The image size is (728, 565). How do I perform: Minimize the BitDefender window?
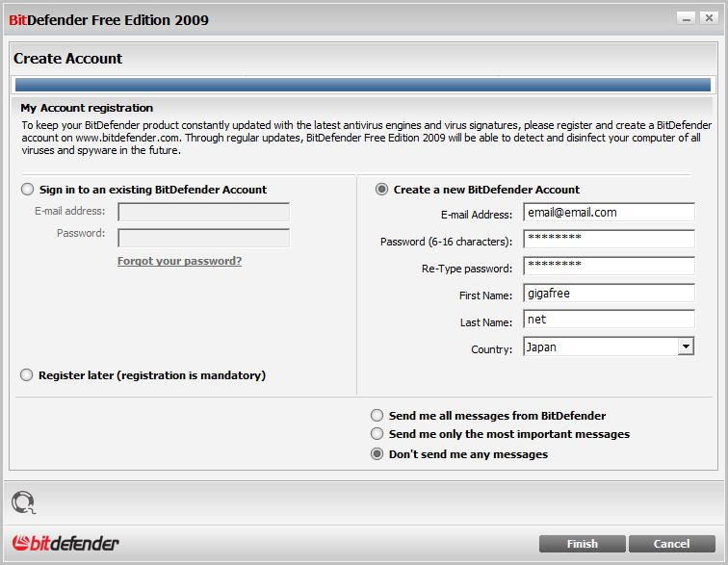pos(686,18)
